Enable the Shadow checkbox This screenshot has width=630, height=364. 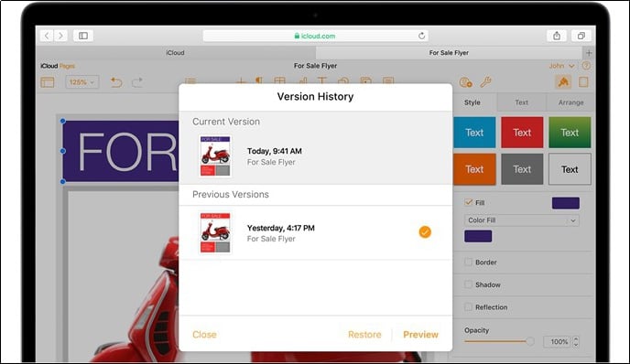(468, 284)
